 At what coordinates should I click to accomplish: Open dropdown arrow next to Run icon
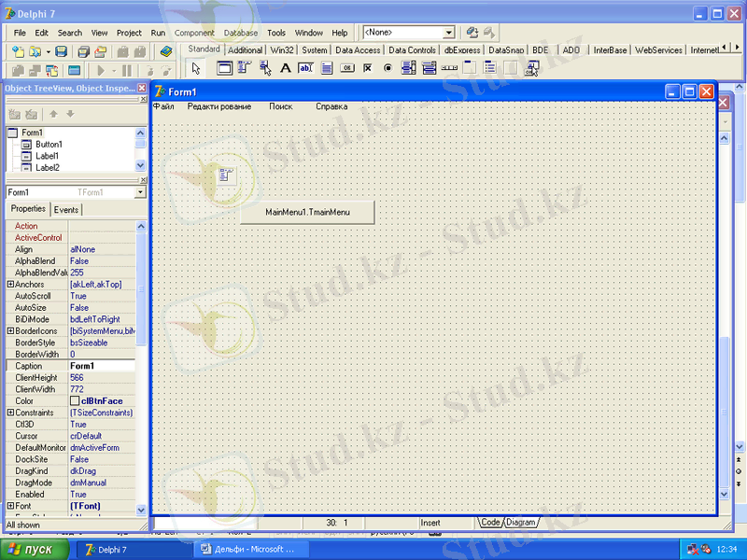tap(114, 71)
